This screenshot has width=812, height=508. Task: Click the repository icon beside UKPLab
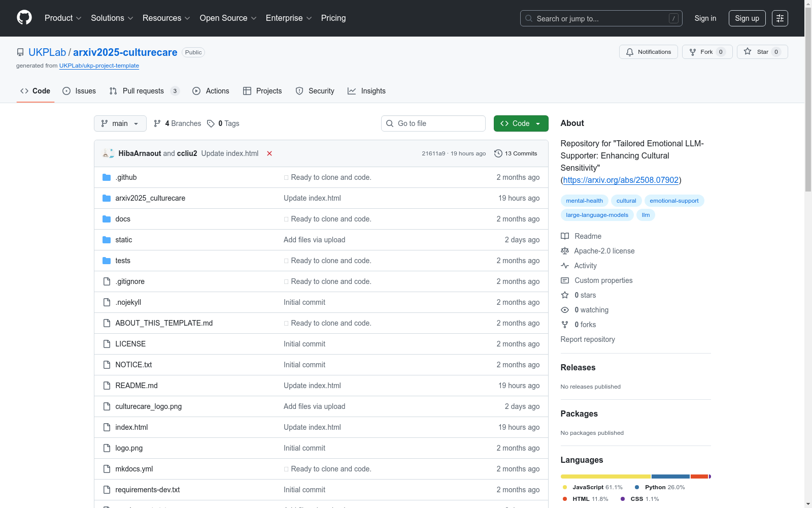(20, 52)
